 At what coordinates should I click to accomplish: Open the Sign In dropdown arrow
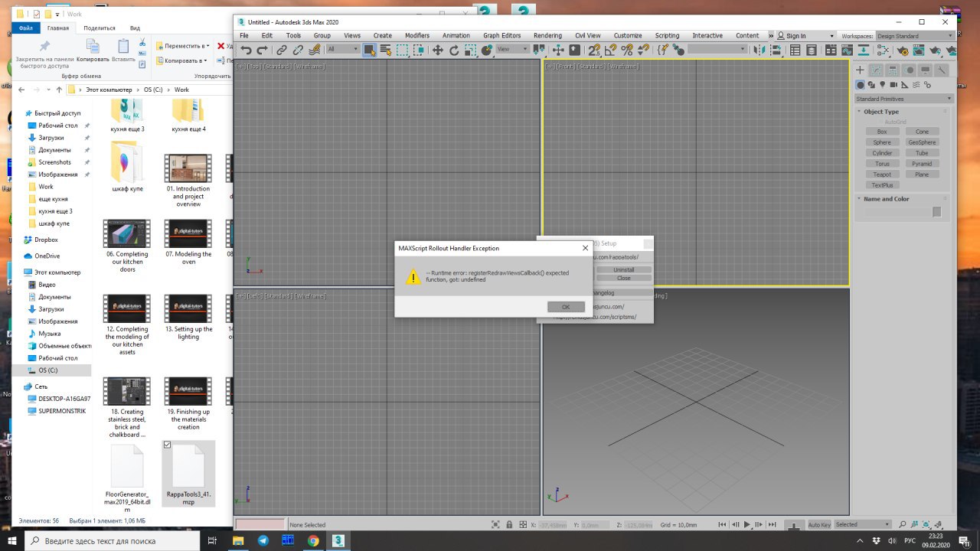point(832,36)
